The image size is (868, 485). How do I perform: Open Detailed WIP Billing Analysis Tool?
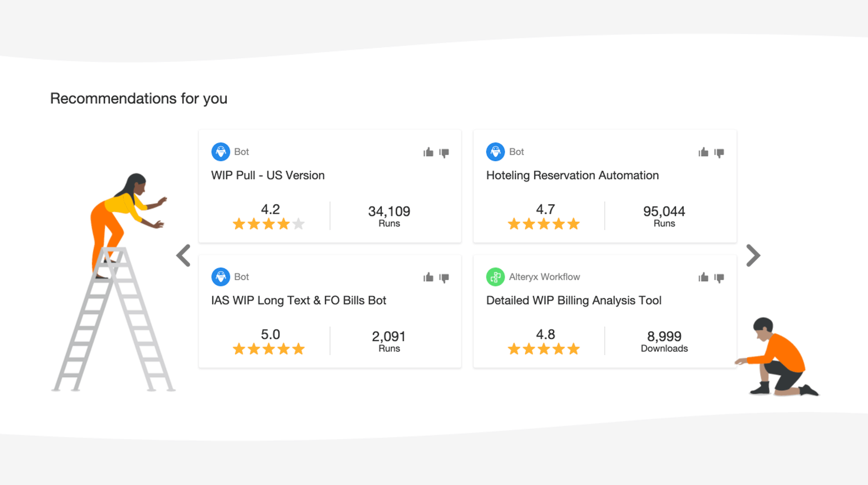(574, 300)
